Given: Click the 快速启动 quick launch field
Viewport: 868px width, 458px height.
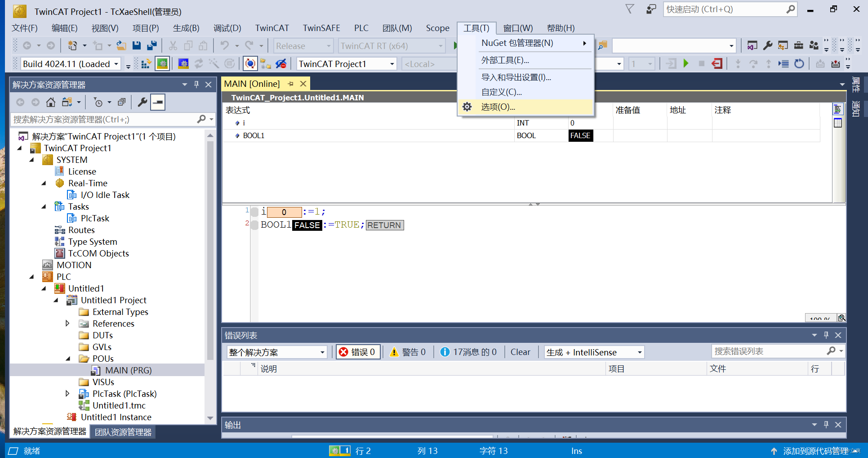Looking at the screenshot, I should point(730,9).
